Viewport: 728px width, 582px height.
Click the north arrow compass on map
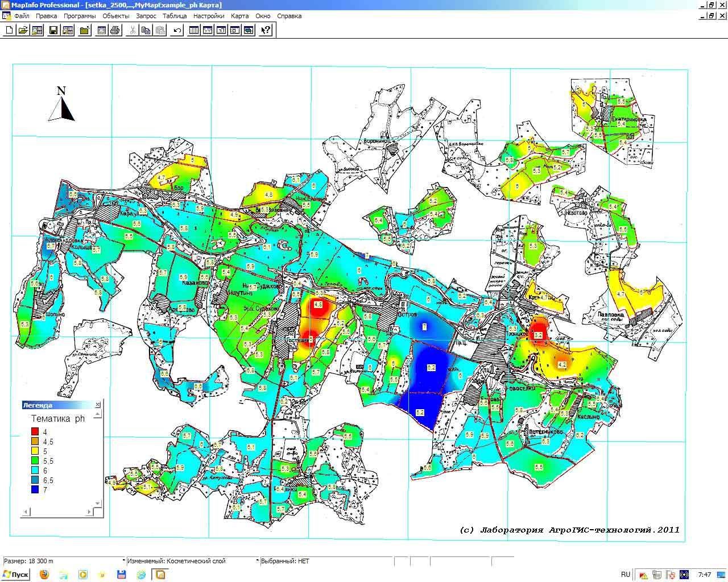point(61,104)
